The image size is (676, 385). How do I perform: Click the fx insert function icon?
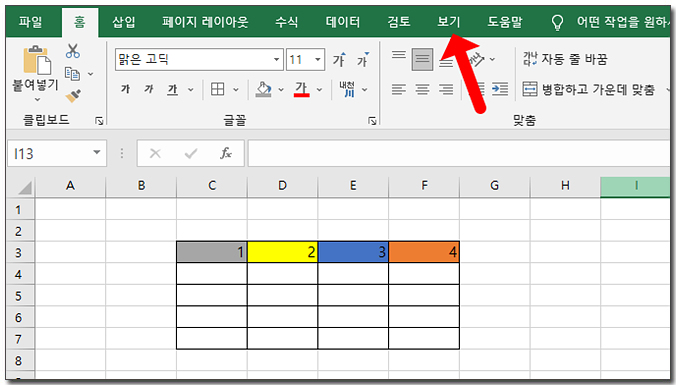(x=225, y=153)
